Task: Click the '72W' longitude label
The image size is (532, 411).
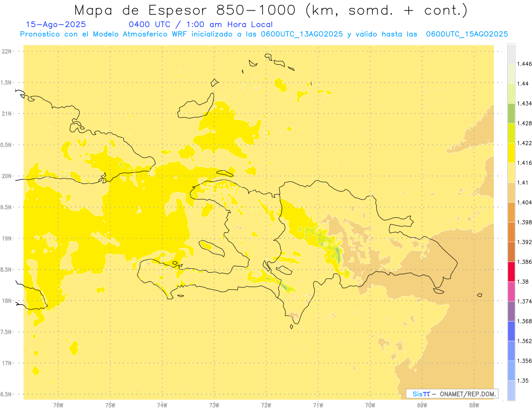Action: pos(266,405)
